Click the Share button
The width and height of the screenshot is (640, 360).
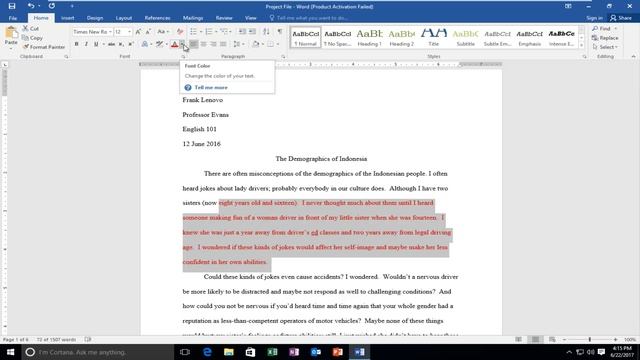621,18
